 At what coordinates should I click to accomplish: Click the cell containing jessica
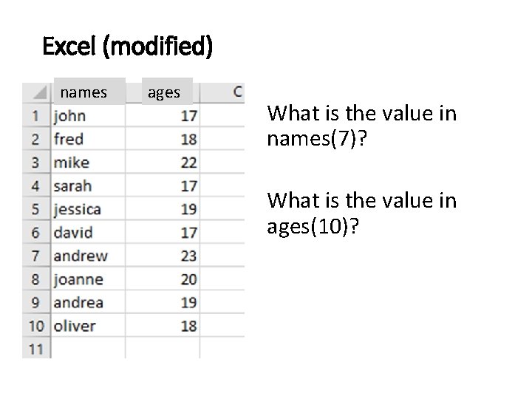[88, 209]
